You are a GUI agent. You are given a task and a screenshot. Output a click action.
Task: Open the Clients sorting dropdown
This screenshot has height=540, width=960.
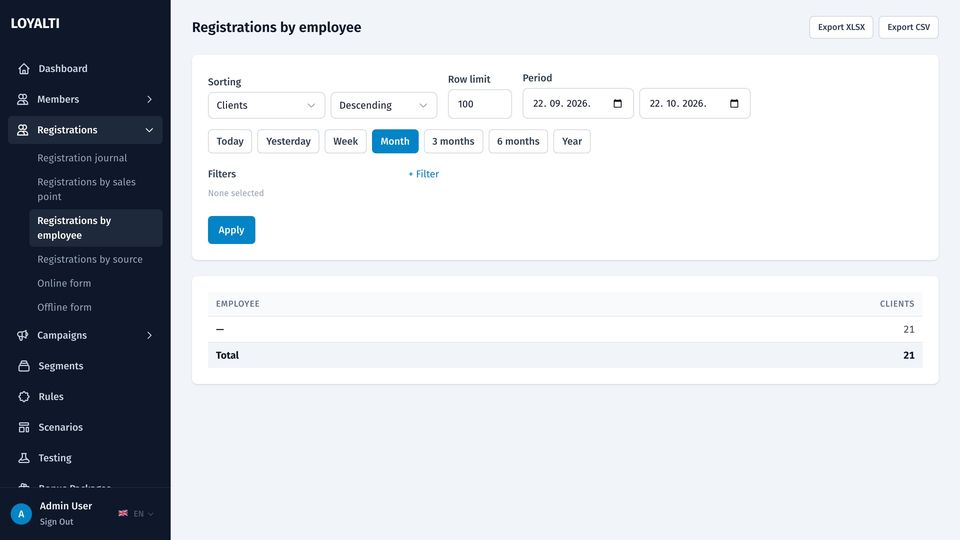coord(266,105)
